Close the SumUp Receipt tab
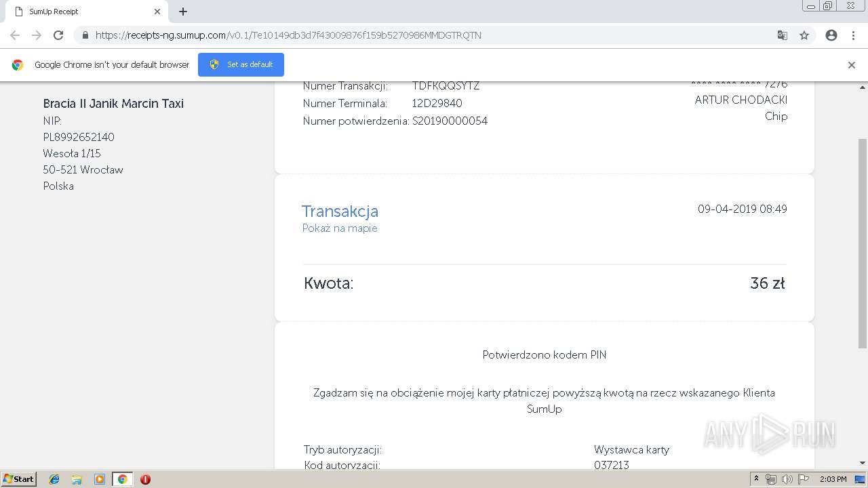This screenshot has width=868, height=488. 157,12
